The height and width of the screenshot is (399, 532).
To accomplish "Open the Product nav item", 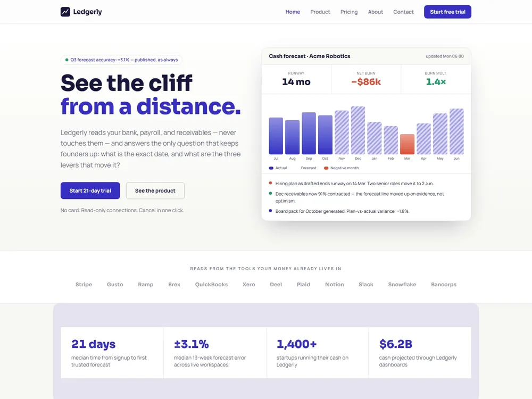I will pos(320,12).
